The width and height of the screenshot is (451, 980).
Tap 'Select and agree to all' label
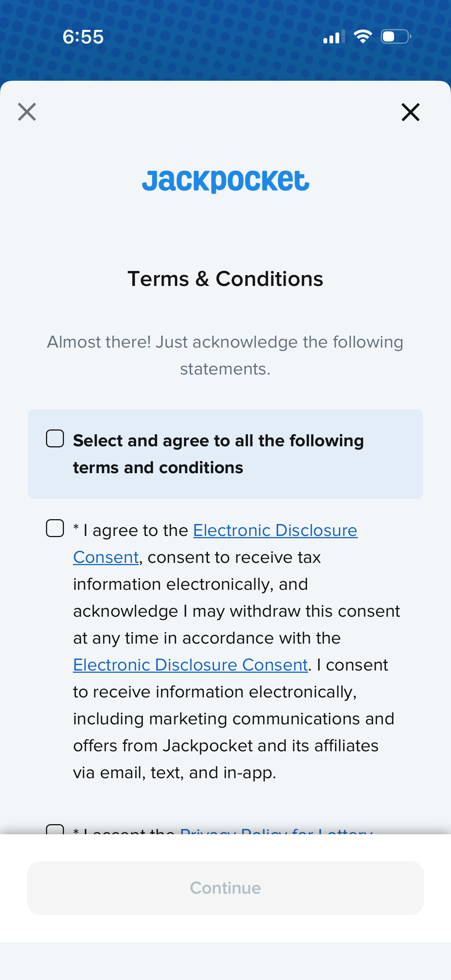pyautogui.click(x=218, y=454)
